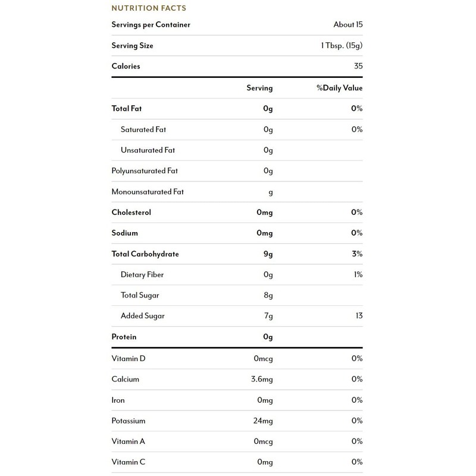Click the Nutrition Facts heading
The height and width of the screenshot is (476, 476).
tap(148, 8)
